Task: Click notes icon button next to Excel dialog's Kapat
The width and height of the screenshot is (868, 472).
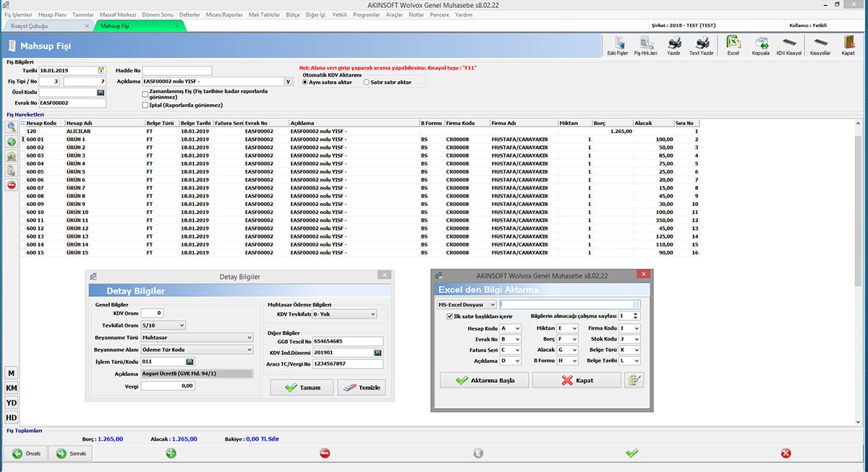Action: click(634, 380)
